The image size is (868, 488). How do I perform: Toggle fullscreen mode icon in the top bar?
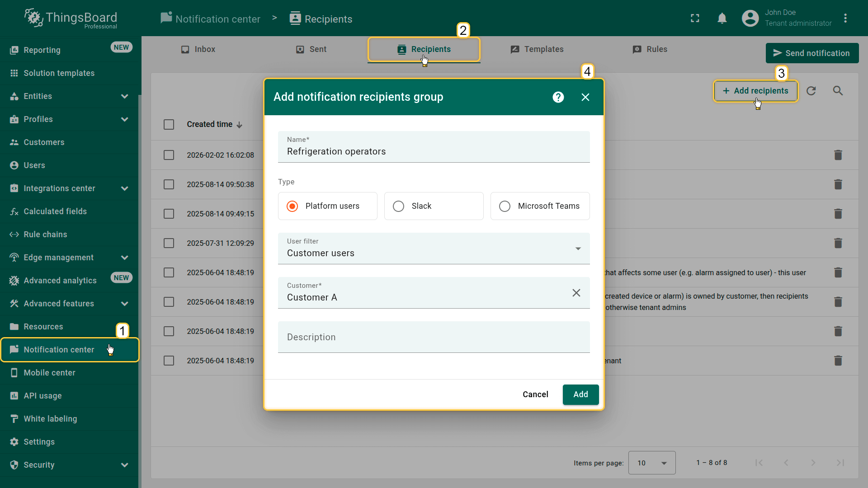point(695,19)
